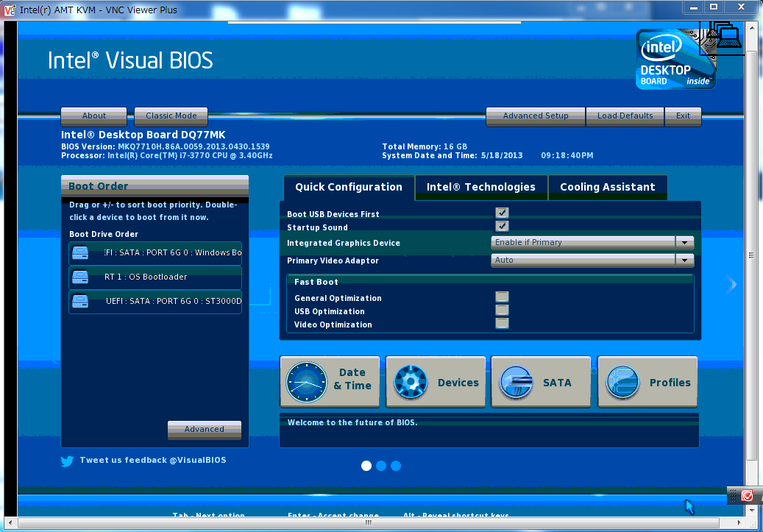Screen dimensions: 763x532
Task: Click the Boot Order panel header
Action: (155, 186)
